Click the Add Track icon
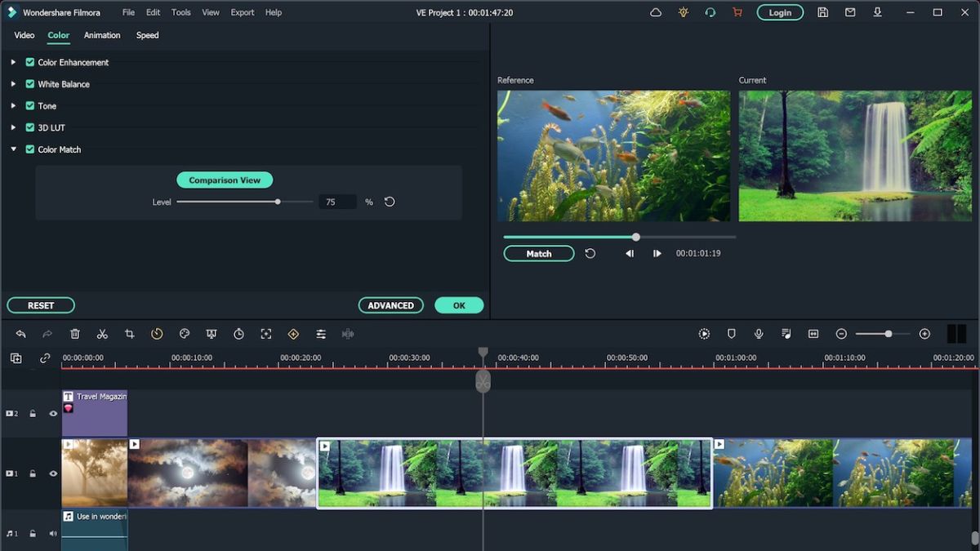 16,358
